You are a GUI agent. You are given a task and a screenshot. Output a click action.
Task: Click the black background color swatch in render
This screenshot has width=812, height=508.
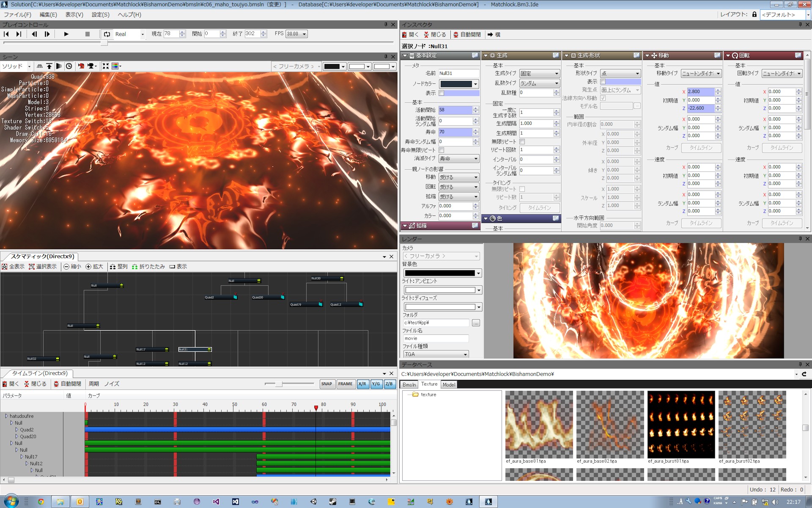click(439, 273)
